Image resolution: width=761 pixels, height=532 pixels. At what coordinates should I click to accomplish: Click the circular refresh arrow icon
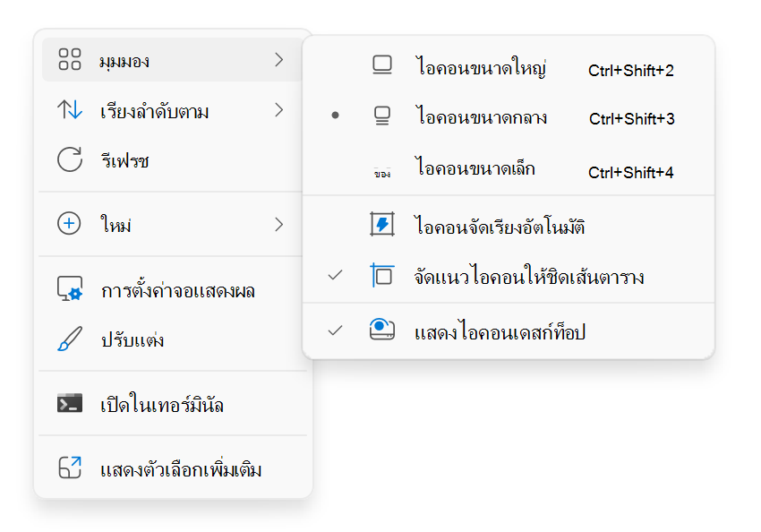click(x=70, y=159)
